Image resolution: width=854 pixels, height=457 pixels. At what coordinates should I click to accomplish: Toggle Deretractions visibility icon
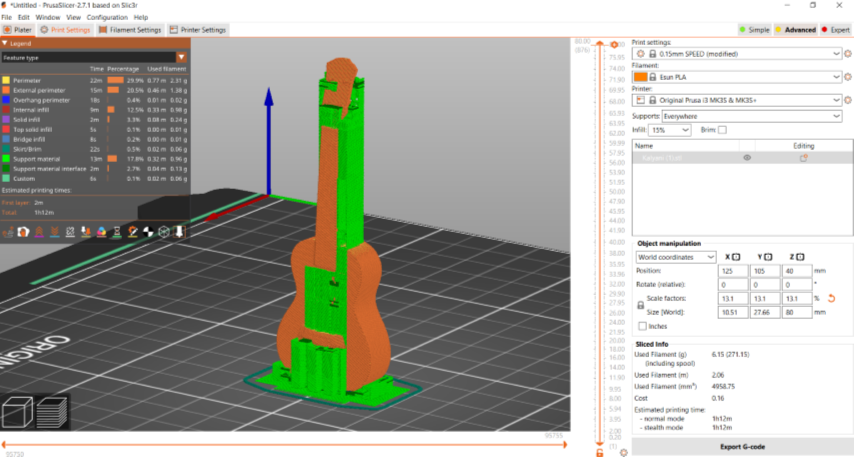point(54,232)
